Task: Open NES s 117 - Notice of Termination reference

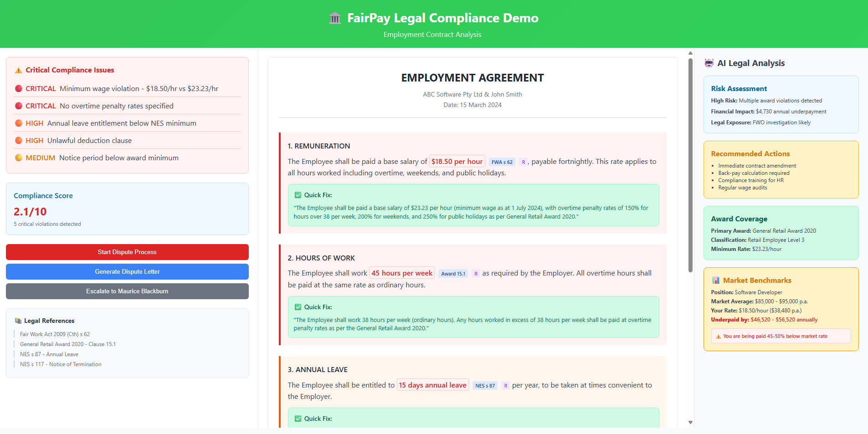Action: [61, 364]
